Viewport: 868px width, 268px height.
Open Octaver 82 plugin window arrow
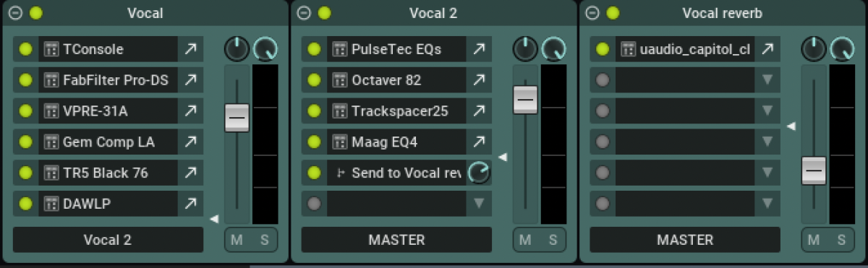pos(479,80)
